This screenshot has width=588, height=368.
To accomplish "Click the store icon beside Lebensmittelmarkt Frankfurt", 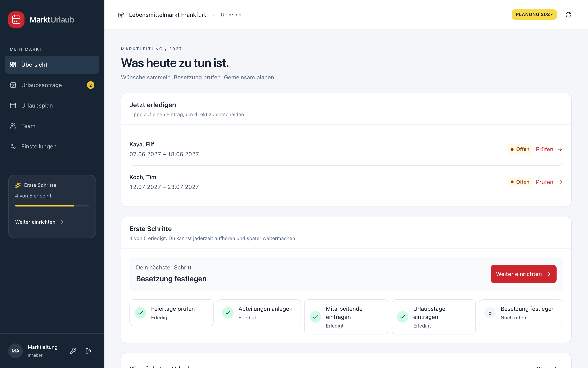I will pyautogui.click(x=121, y=15).
